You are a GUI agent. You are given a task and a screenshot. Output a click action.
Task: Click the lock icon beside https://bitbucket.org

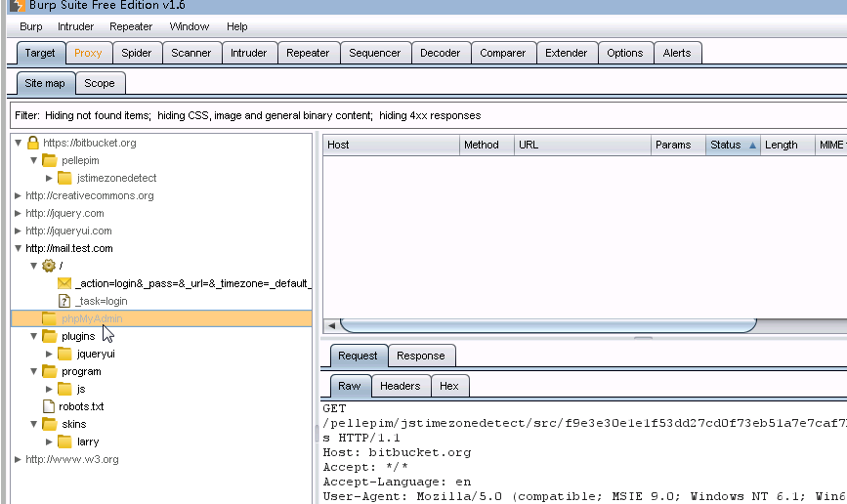point(33,143)
